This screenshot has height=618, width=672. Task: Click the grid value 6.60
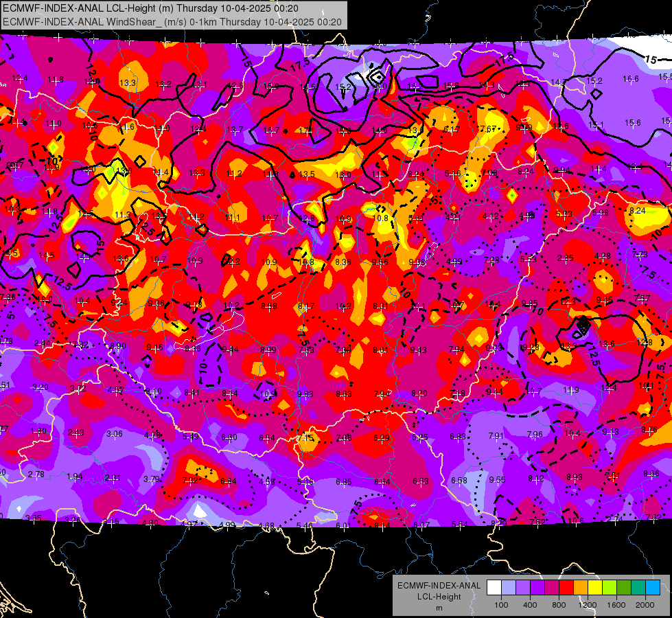tap(229, 437)
